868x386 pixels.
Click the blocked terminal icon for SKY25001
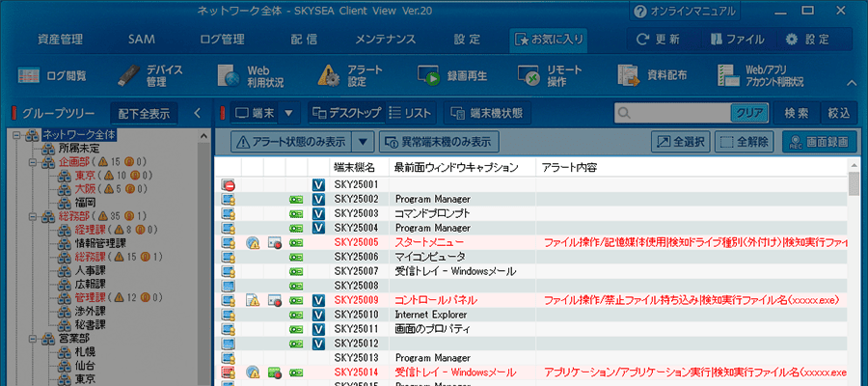point(228,185)
